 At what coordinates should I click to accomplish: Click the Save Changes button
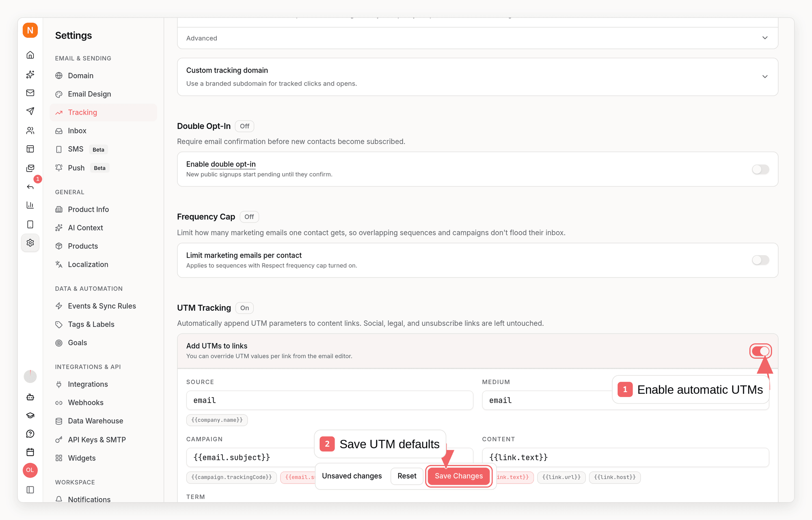click(459, 476)
